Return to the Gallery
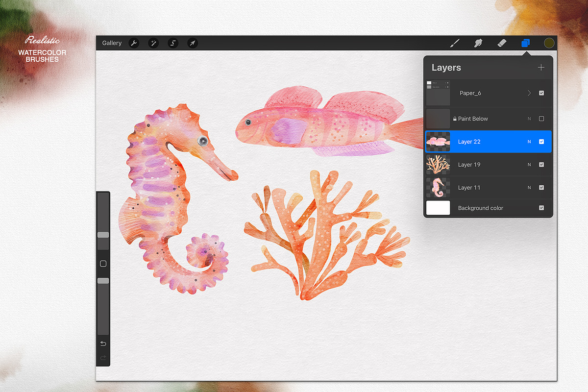Image resolution: width=588 pixels, height=392 pixels. (112, 43)
